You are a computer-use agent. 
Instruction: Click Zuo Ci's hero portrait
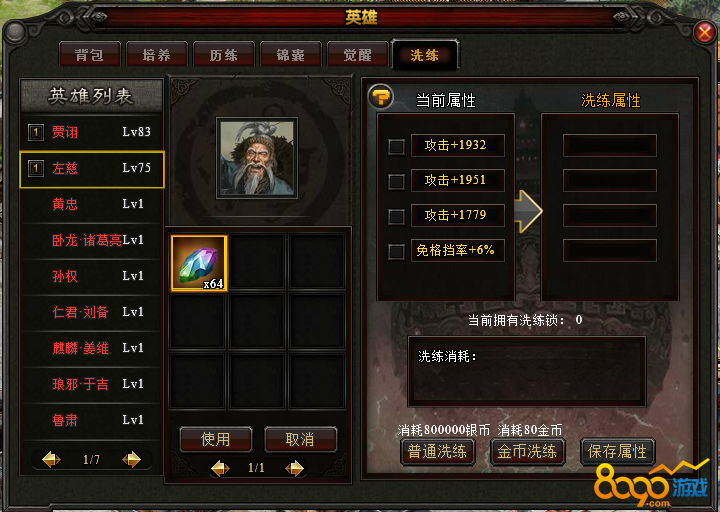click(257, 158)
